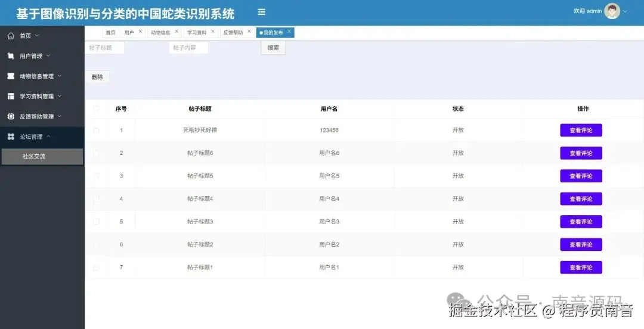Click the 操作 column header

[x=583, y=109]
